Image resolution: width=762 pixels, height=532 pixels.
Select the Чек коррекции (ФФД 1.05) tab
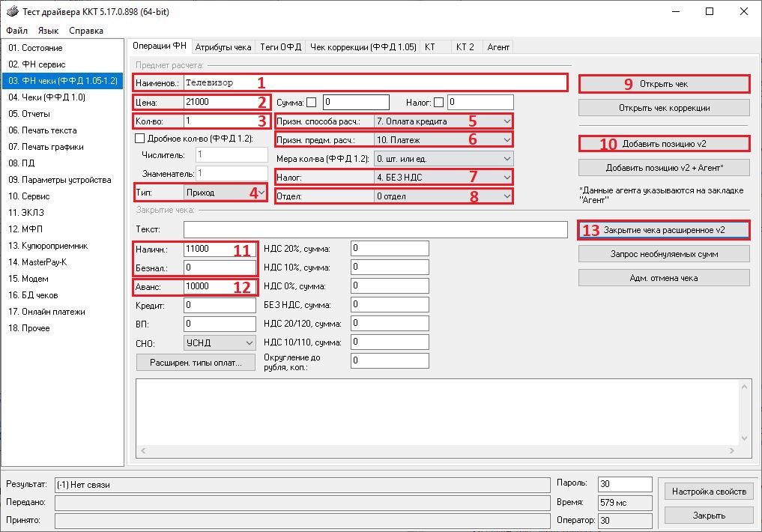pos(363,46)
